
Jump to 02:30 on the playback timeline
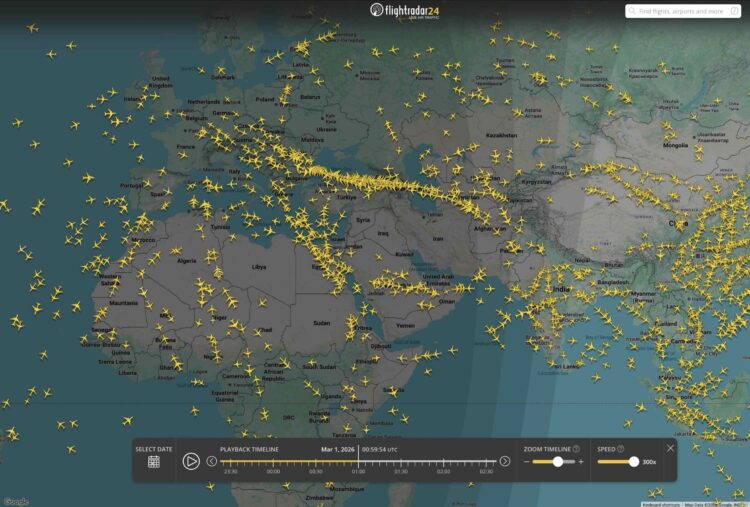486,471
